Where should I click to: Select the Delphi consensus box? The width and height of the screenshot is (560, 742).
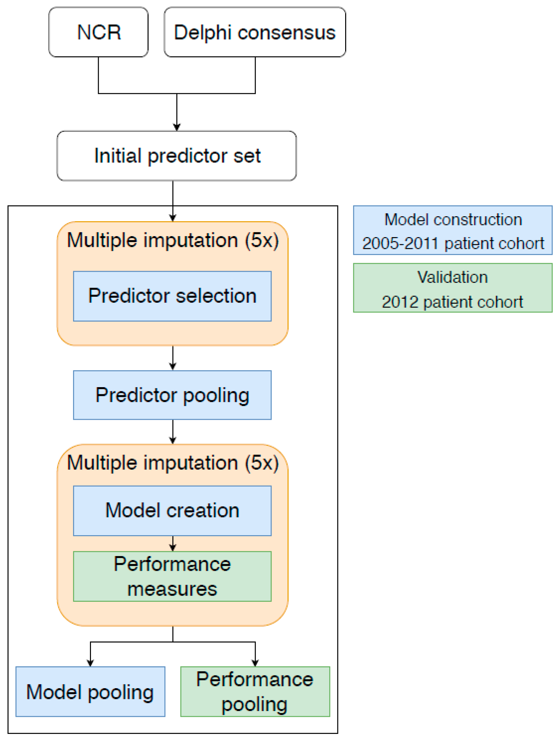point(255,32)
